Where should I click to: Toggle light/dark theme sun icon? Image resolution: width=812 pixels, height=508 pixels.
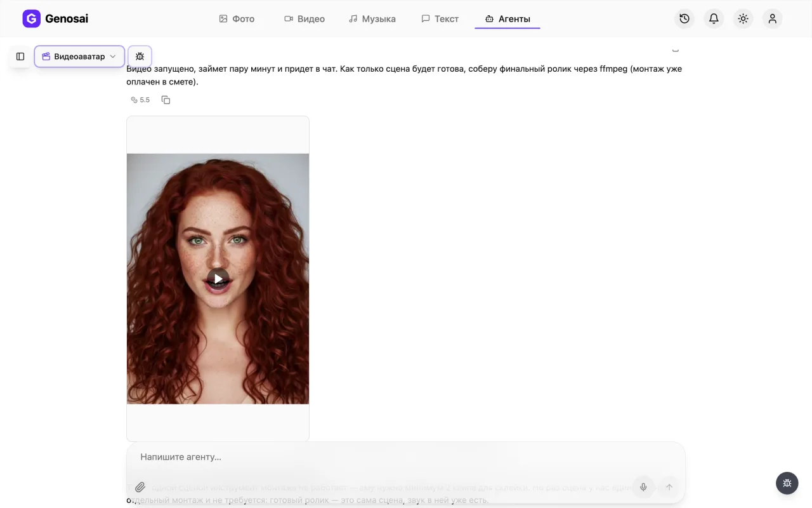tap(743, 18)
